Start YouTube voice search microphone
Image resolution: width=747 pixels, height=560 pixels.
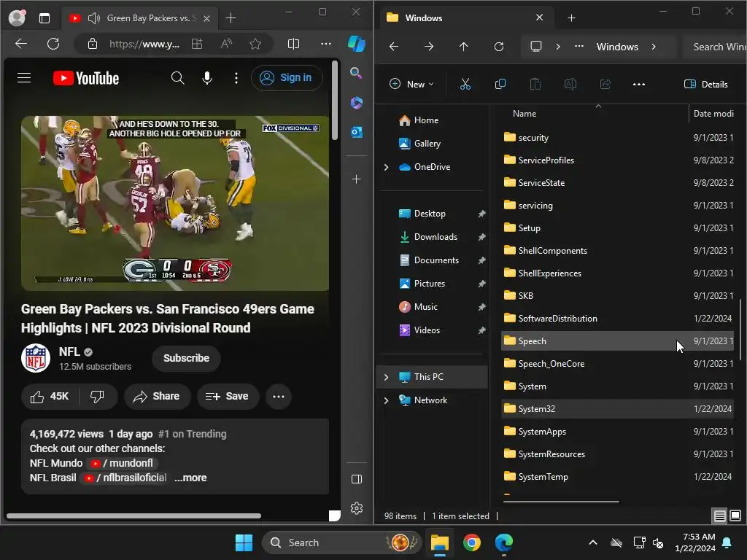pyautogui.click(x=206, y=77)
